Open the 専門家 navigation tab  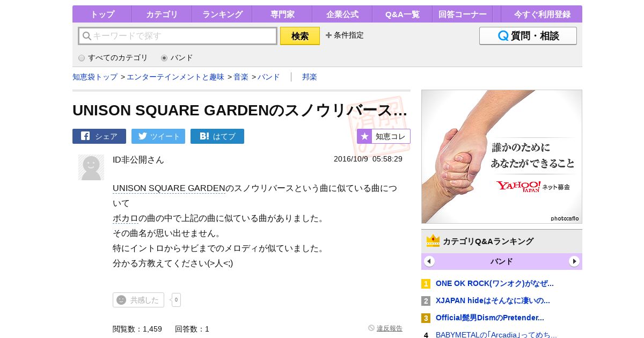[x=282, y=14]
